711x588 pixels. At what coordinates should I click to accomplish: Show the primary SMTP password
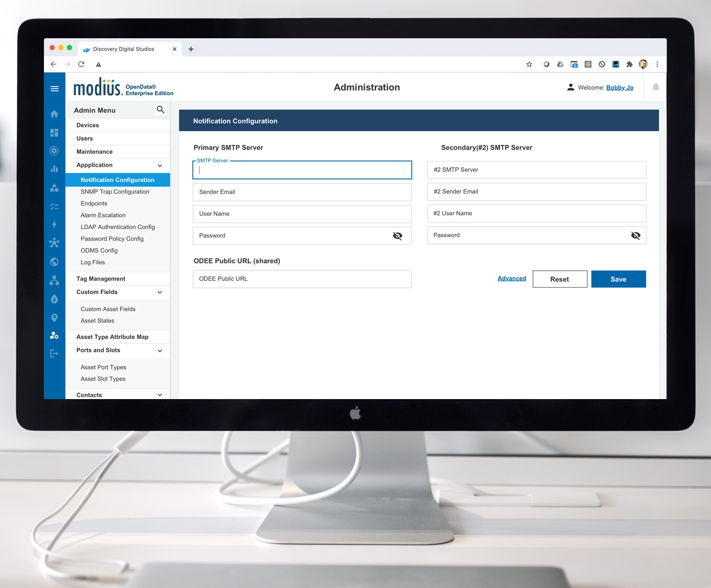[x=397, y=236]
